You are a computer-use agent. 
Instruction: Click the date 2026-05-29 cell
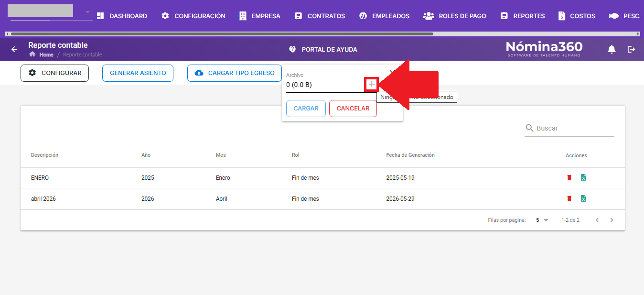(400, 199)
